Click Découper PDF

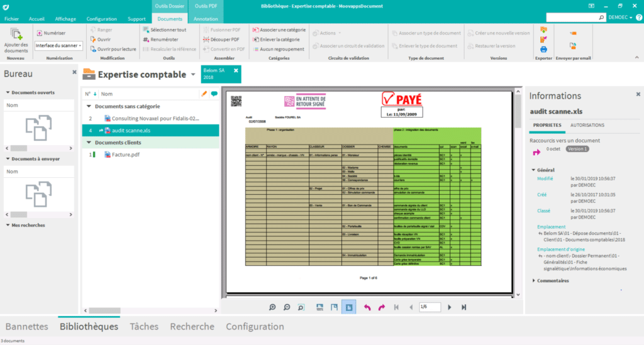(x=221, y=40)
